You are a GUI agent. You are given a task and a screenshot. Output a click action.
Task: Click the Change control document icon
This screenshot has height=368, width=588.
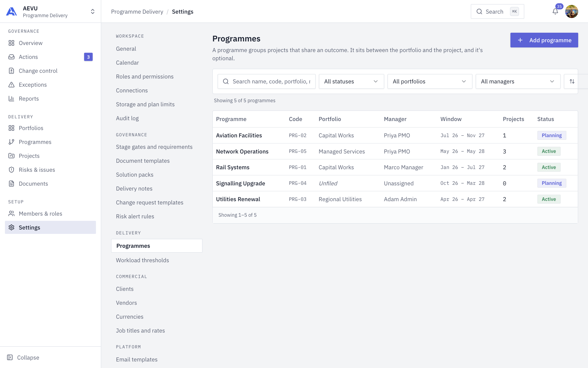pyautogui.click(x=11, y=71)
